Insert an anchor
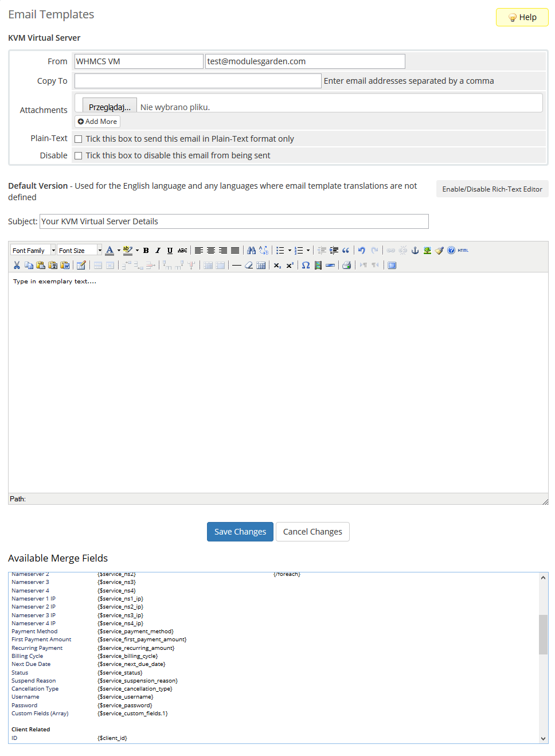555x756 pixels. pos(415,250)
